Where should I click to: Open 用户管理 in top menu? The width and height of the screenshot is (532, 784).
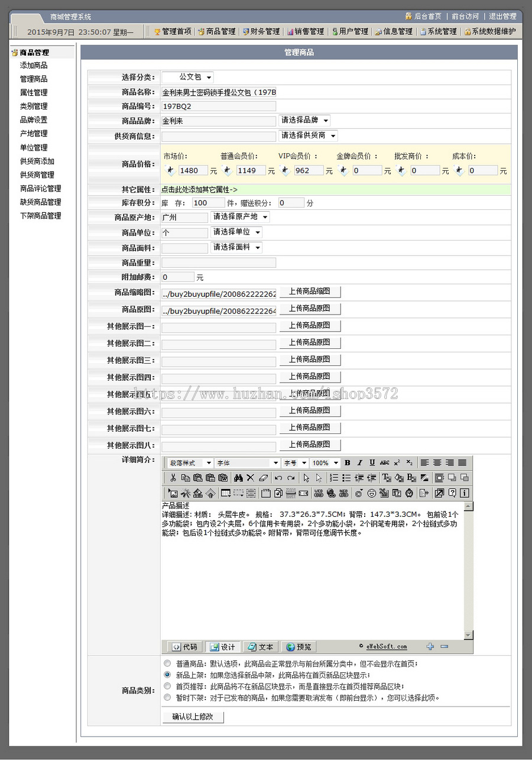coord(350,31)
